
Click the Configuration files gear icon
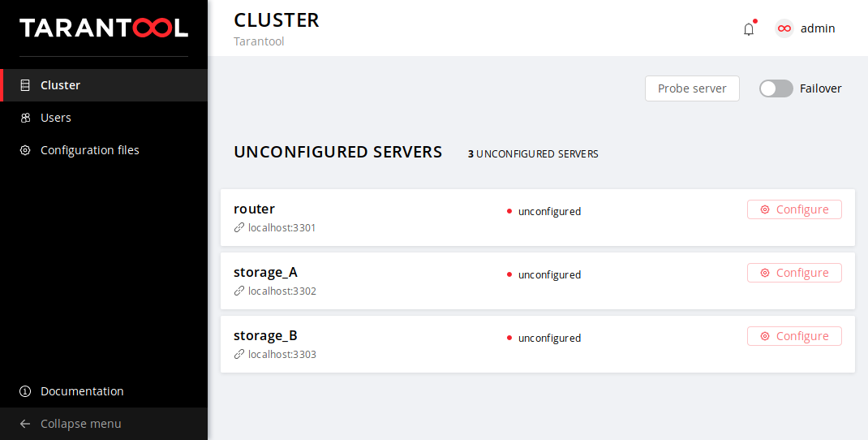pos(25,150)
